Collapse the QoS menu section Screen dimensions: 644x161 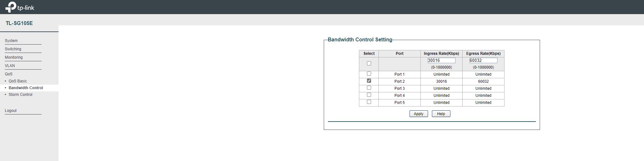coord(9,74)
